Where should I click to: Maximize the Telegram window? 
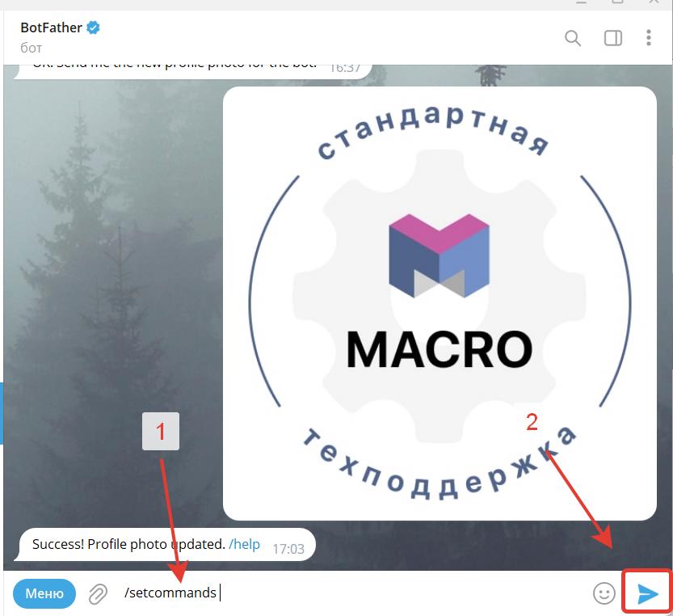pyautogui.click(x=617, y=2)
